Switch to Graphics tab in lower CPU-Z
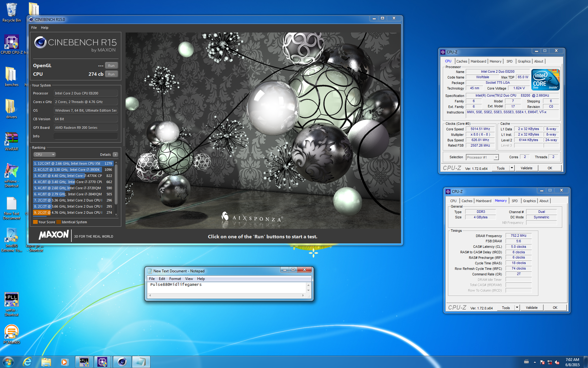Screen dimensions: 588x368 coord(530,201)
